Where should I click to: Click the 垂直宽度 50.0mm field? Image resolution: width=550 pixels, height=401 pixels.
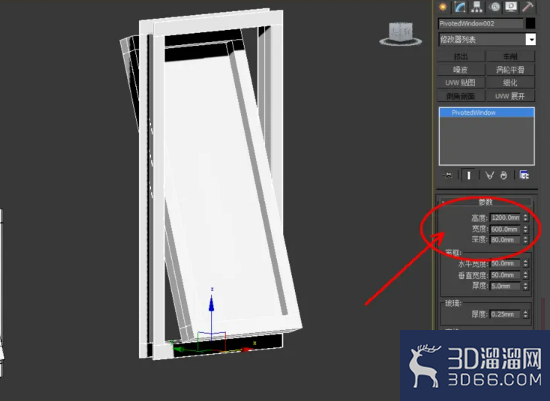tap(505, 275)
